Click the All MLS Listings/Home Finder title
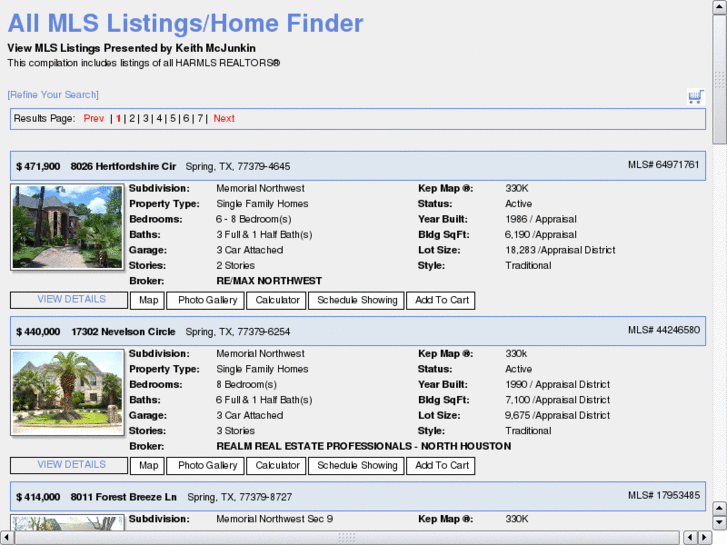Viewport: 727px width, 545px height. tap(185, 23)
